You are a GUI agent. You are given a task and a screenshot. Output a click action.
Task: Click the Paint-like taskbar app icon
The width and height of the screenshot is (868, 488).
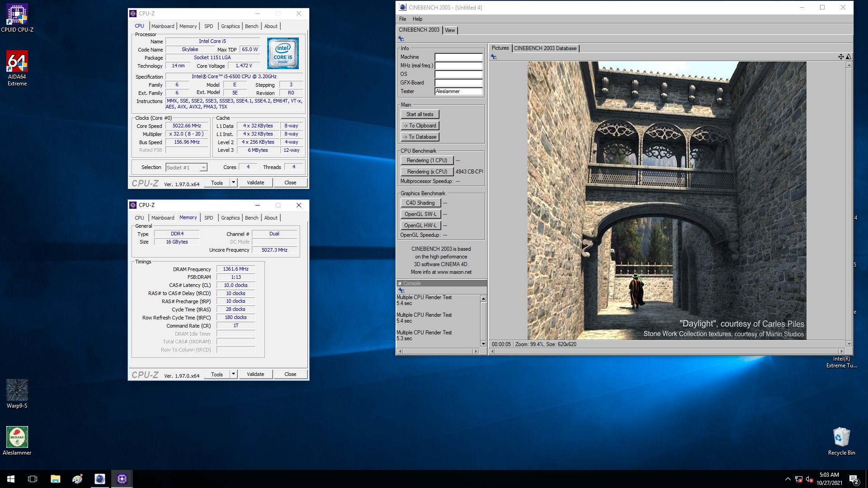click(77, 479)
